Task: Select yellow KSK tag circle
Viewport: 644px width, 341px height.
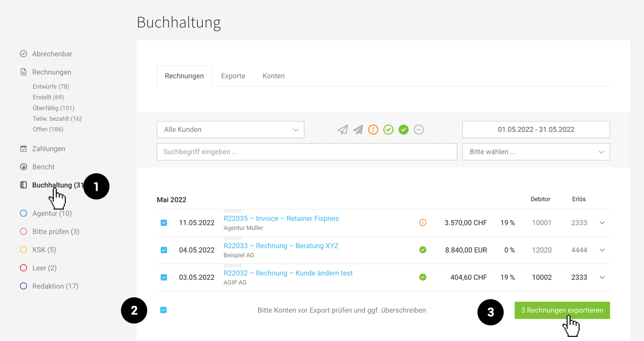Action: [x=23, y=250]
